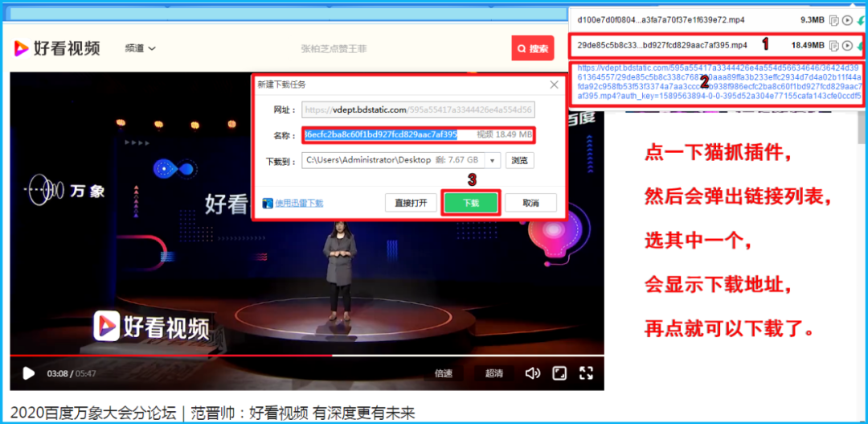Click the red 搜索 search button
The width and height of the screenshot is (868, 424).
pos(533,49)
